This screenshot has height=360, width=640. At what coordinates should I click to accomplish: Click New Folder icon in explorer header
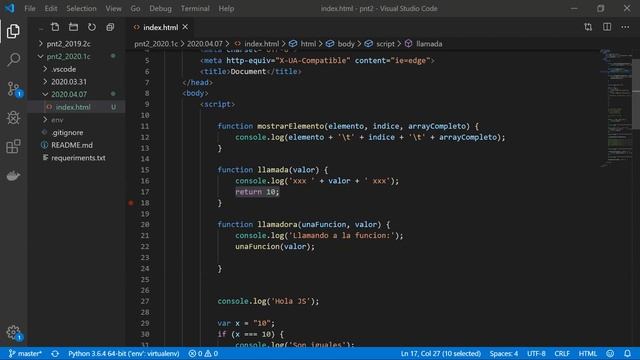[73, 27]
